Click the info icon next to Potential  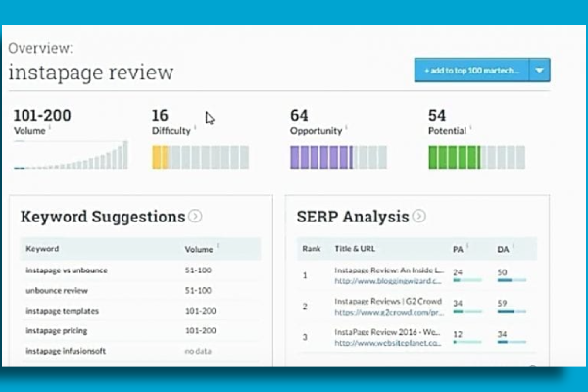coord(471,128)
